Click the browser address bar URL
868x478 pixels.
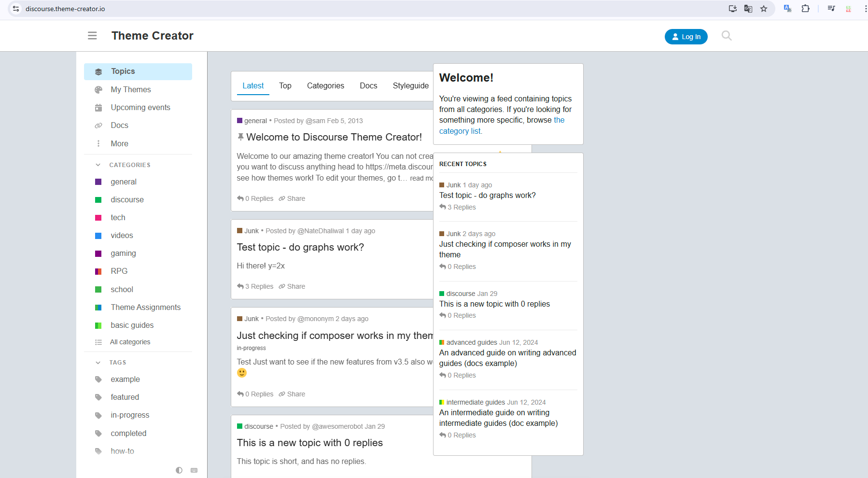[x=65, y=9]
